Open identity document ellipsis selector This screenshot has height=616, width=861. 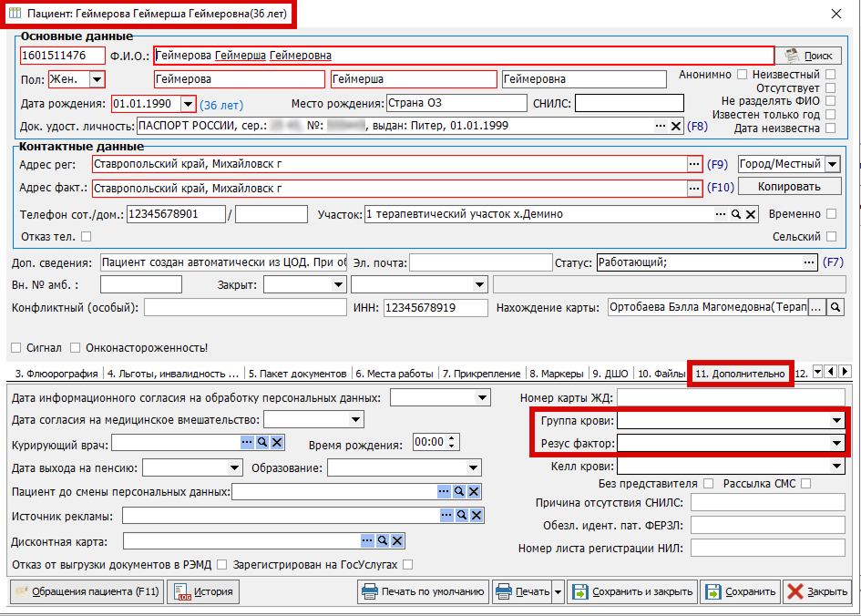[x=661, y=127]
